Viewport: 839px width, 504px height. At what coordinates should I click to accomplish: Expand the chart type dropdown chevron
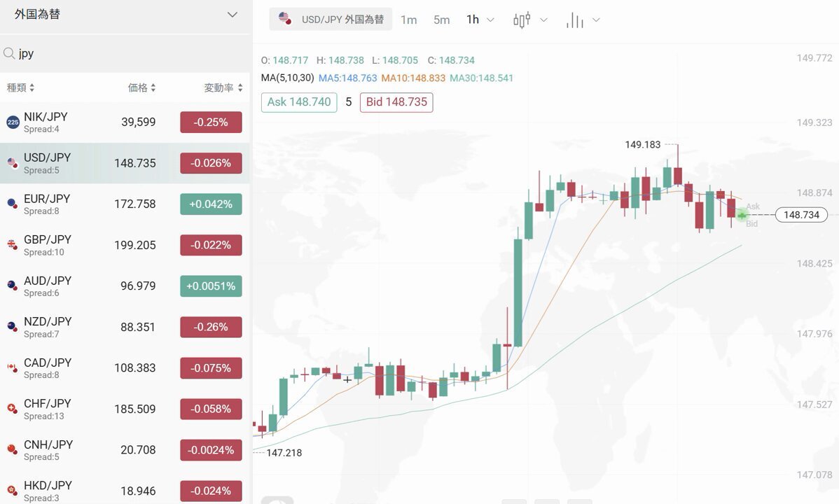click(543, 20)
